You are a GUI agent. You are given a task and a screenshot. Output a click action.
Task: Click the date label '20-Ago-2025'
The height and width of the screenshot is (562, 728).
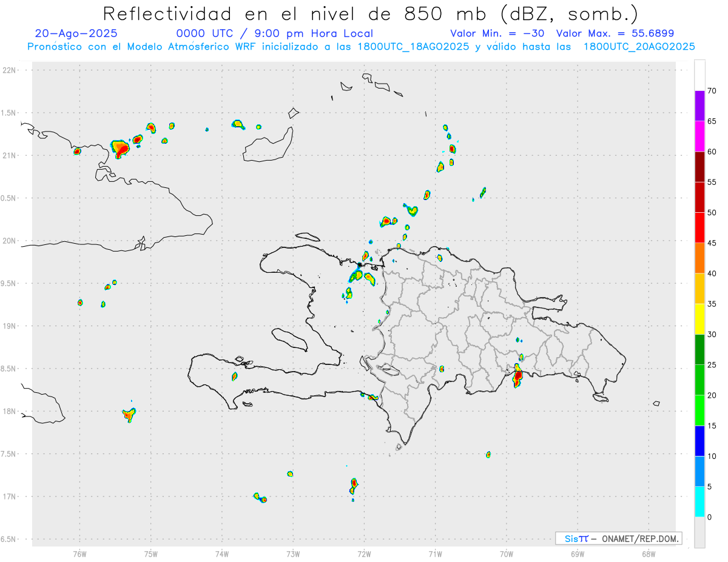[x=76, y=33]
